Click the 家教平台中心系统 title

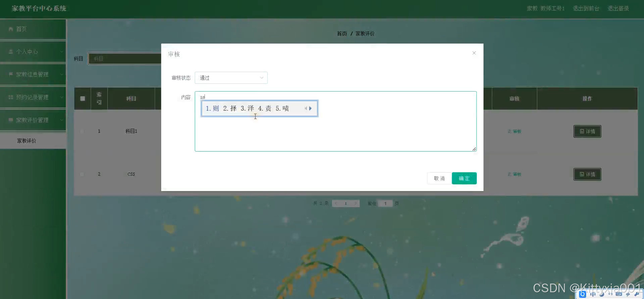click(x=39, y=8)
